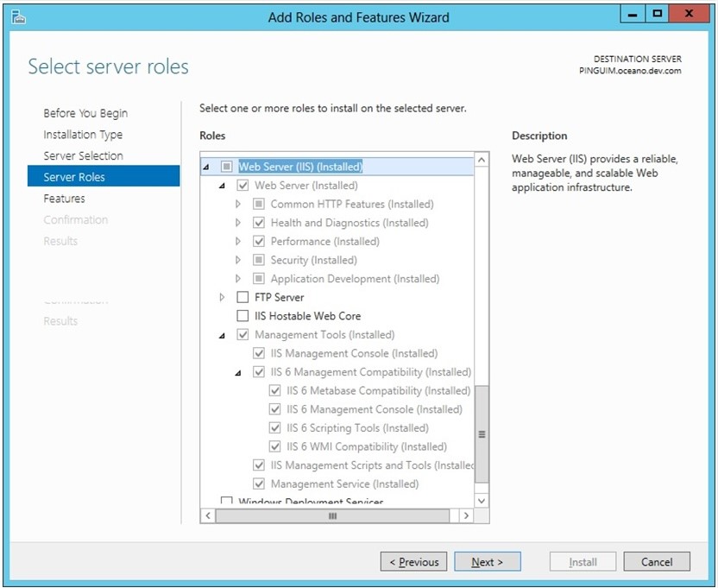
Task: Collapse the Web Server (IIS) tree node
Action: (206, 168)
